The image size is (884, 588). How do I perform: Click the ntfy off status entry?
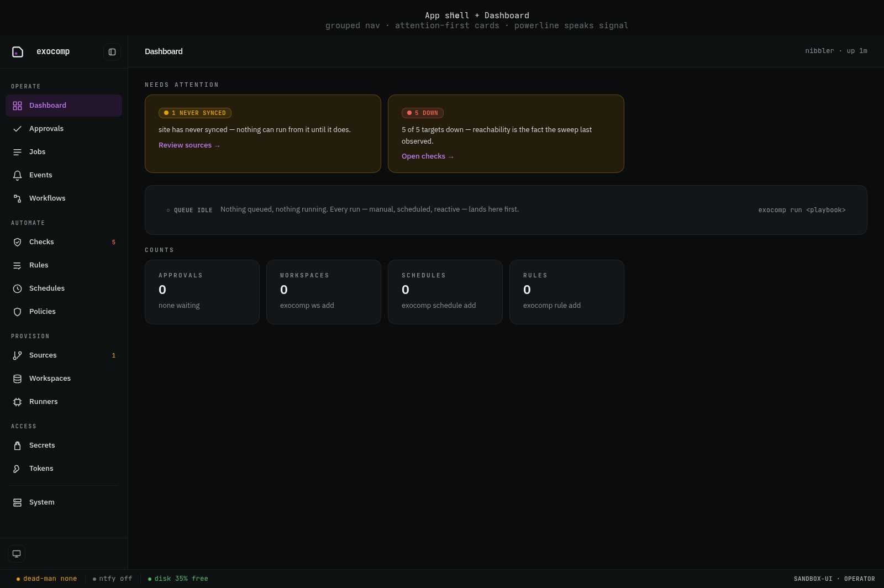click(113, 579)
